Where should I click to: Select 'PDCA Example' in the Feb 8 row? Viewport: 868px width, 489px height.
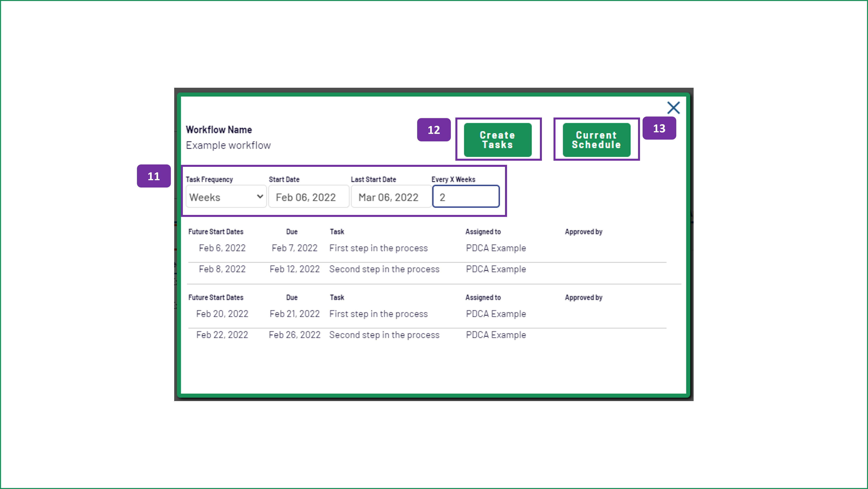click(x=496, y=269)
